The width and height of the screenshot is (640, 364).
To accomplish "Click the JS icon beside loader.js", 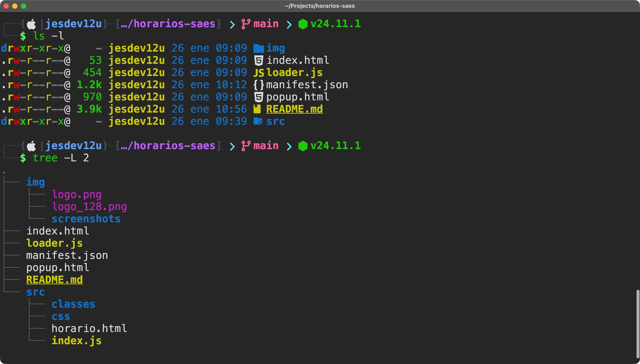I will [x=258, y=73].
